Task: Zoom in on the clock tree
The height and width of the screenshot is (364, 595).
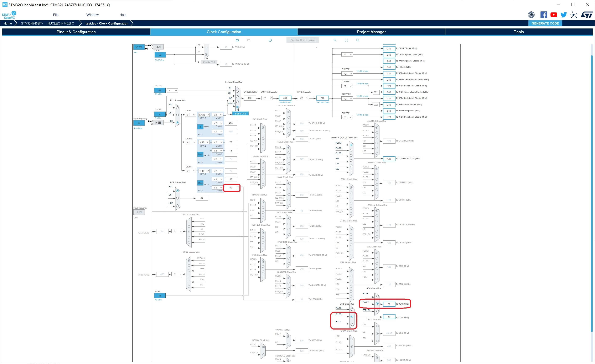Action: coord(335,40)
